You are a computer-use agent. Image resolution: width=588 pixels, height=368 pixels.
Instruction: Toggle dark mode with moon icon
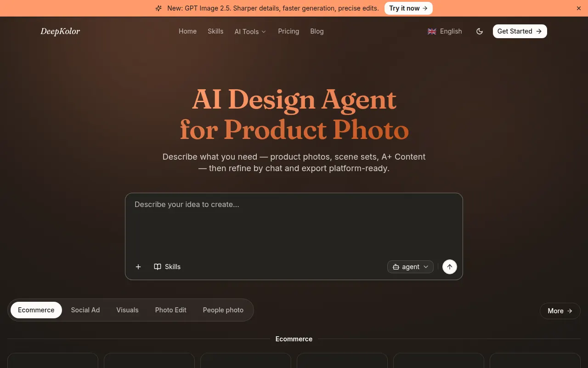(x=480, y=31)
